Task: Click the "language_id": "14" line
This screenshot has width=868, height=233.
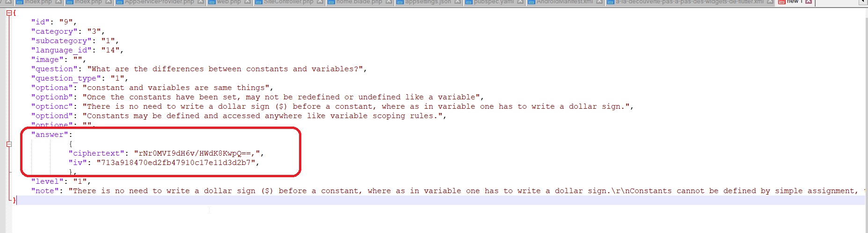Action: coord(77,50)
